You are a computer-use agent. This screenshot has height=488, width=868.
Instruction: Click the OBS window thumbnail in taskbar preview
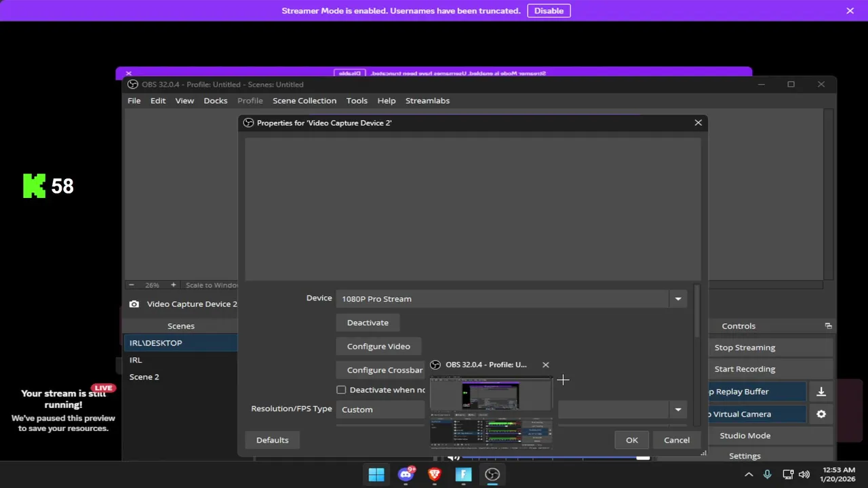click(x=492, y=413)
